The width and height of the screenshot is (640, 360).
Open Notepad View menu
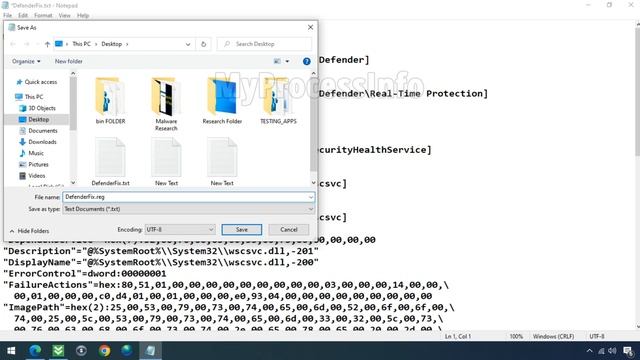[64, 16]
